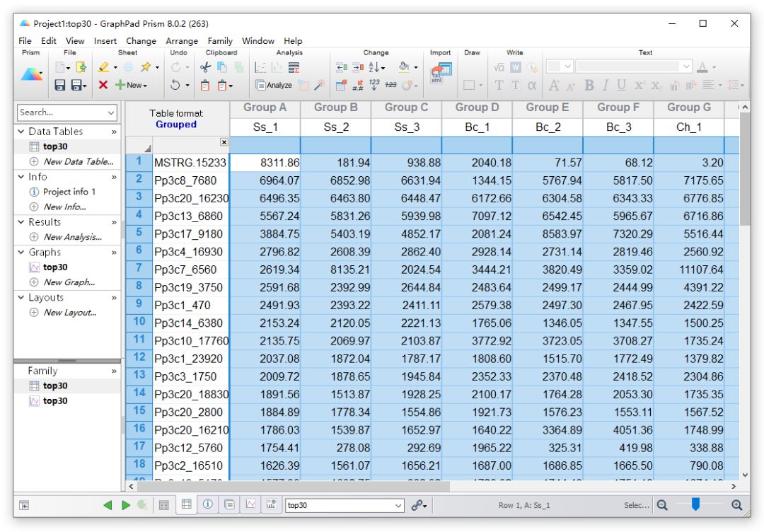Screen dimensions: 764x532
Task: Click the red X delete sheet icon
Action: click(x=103, y=86)
